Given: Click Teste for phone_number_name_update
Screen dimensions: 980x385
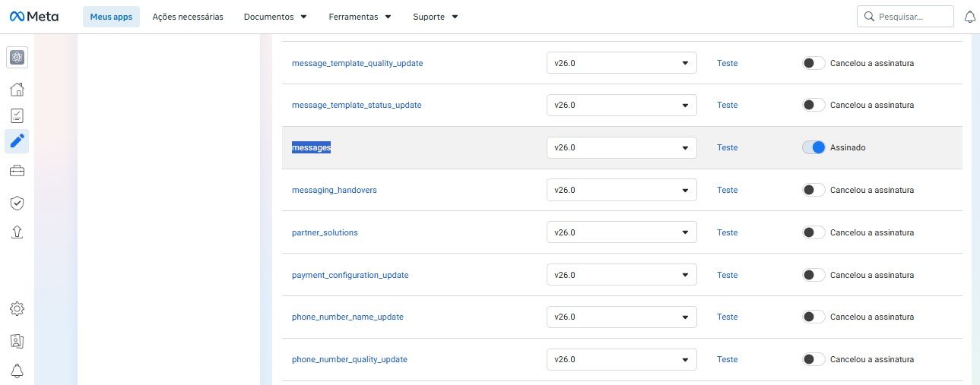Looking at the screenshot, I should [727, 317].
